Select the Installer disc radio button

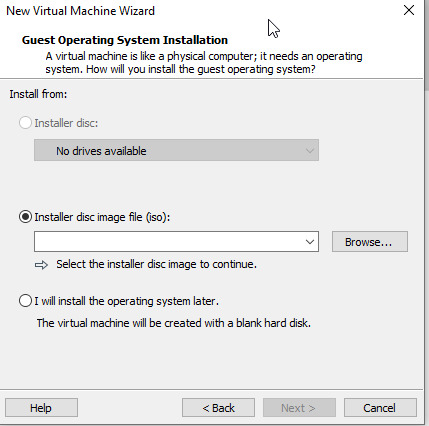(25, 123)
